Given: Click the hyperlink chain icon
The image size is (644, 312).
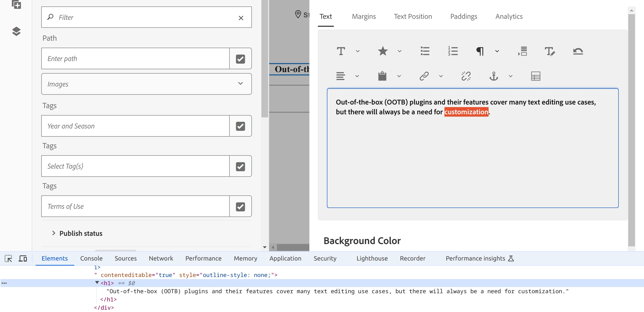Looking at the screenshot, I should [424, 76].
